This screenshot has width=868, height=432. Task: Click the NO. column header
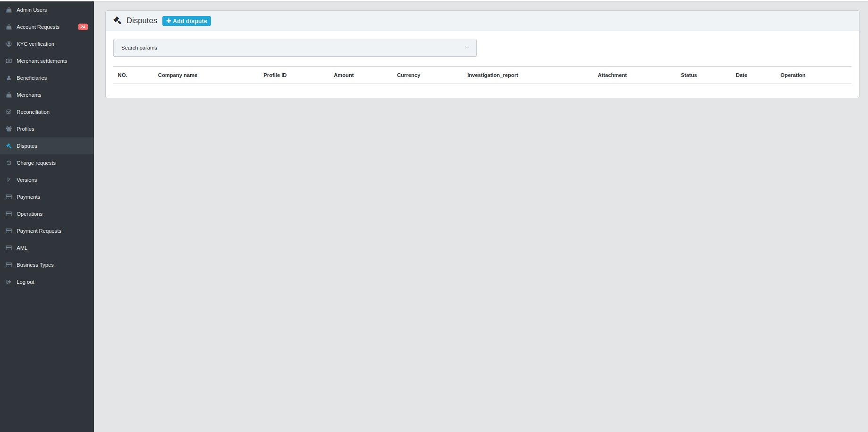click(x=122, y=75)
